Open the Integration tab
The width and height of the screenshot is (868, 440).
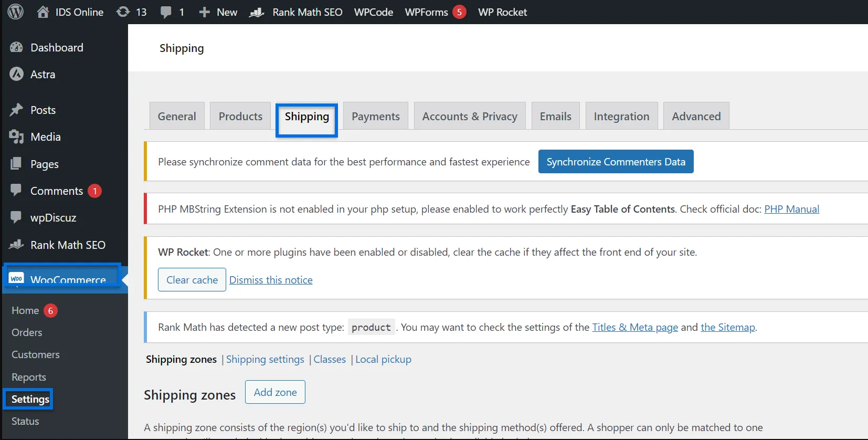click(x=621, y=116)
